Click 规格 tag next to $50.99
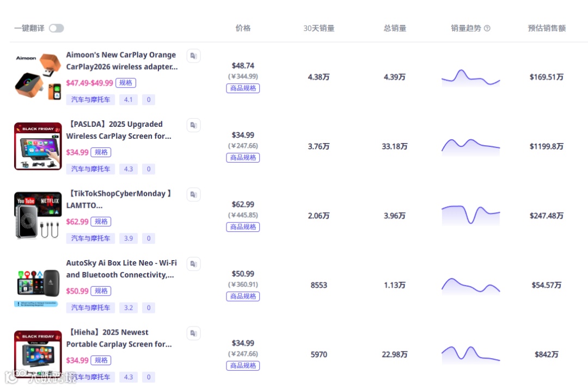The width and height of the screenshot is (588, 388). pos(101,291)
